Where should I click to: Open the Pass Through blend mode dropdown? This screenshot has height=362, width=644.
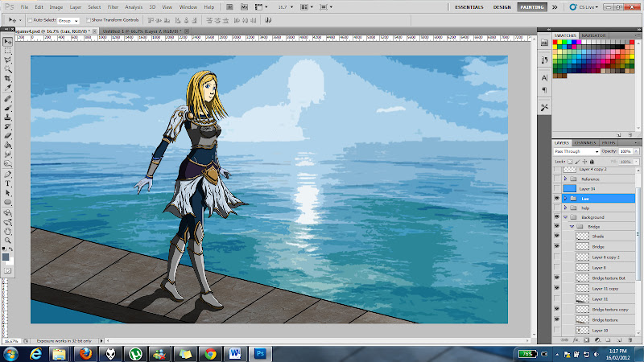point(576,151)
